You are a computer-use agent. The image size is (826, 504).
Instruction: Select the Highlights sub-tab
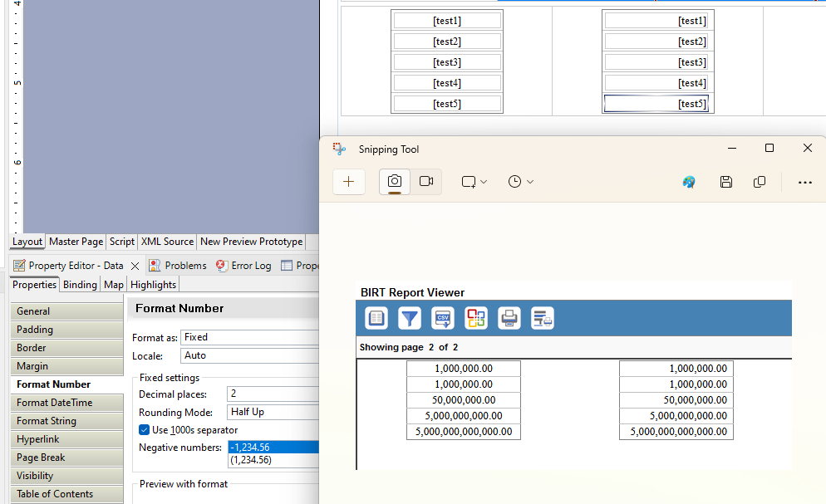point(153,285)
